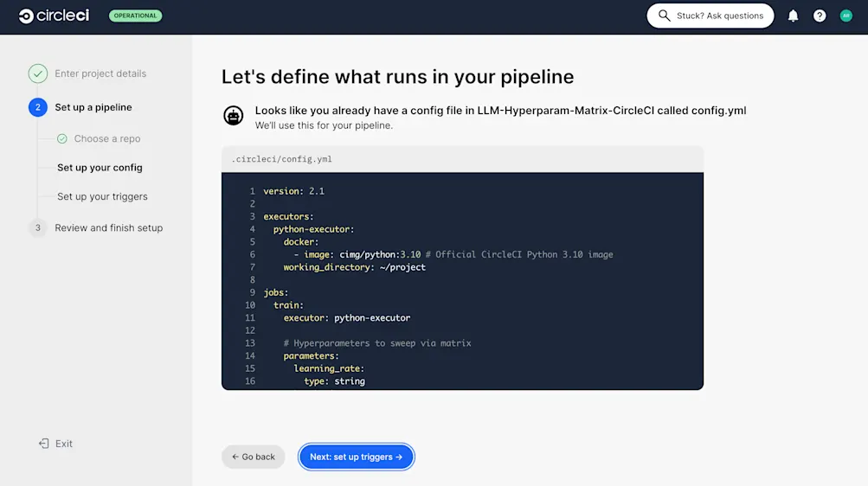Click the Exit door icon
This screenshot has width=868, height=486.
[x=44, y=444]
